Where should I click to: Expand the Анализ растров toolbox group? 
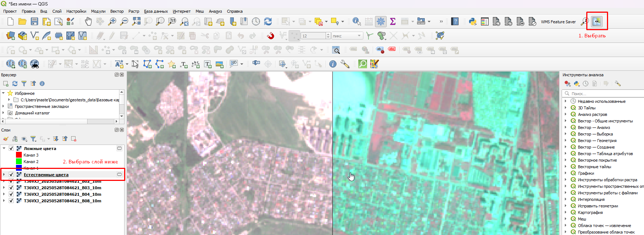(x=566, y=114)
